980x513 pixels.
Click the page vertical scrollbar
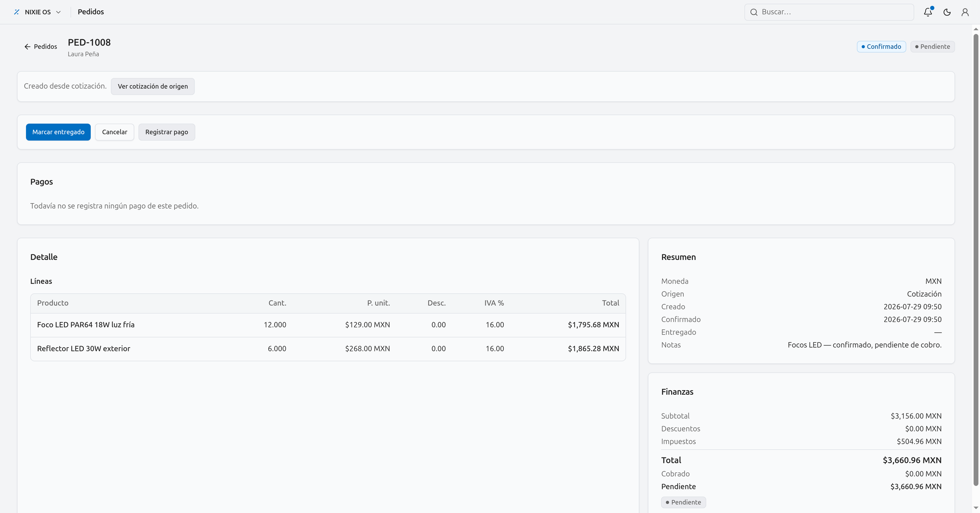[x=976, y=260]
